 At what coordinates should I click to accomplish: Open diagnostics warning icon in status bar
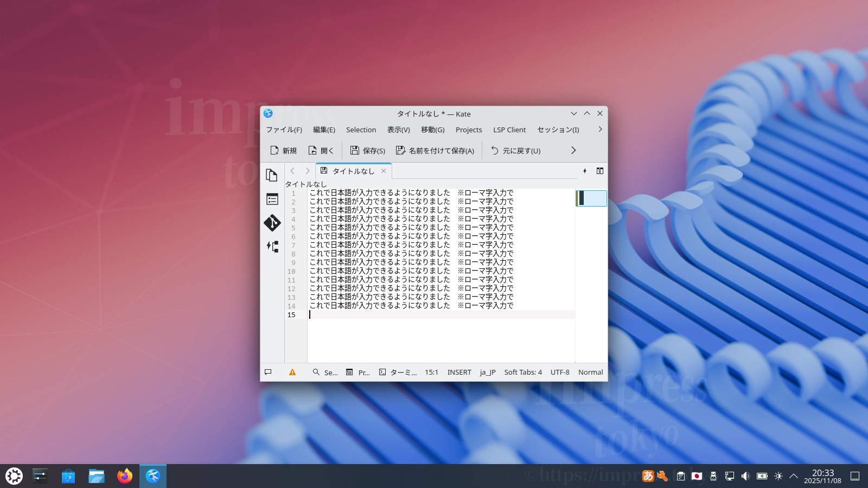click(x=292, y=372)
